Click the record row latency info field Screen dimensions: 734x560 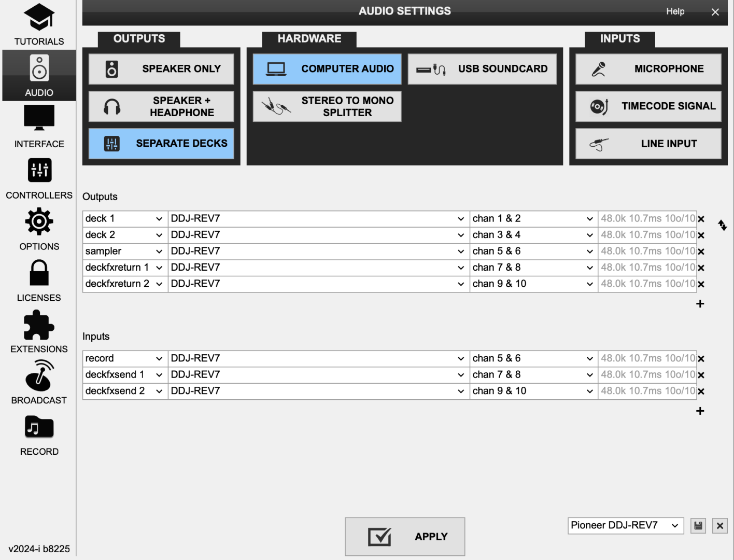tap(647, 358)
